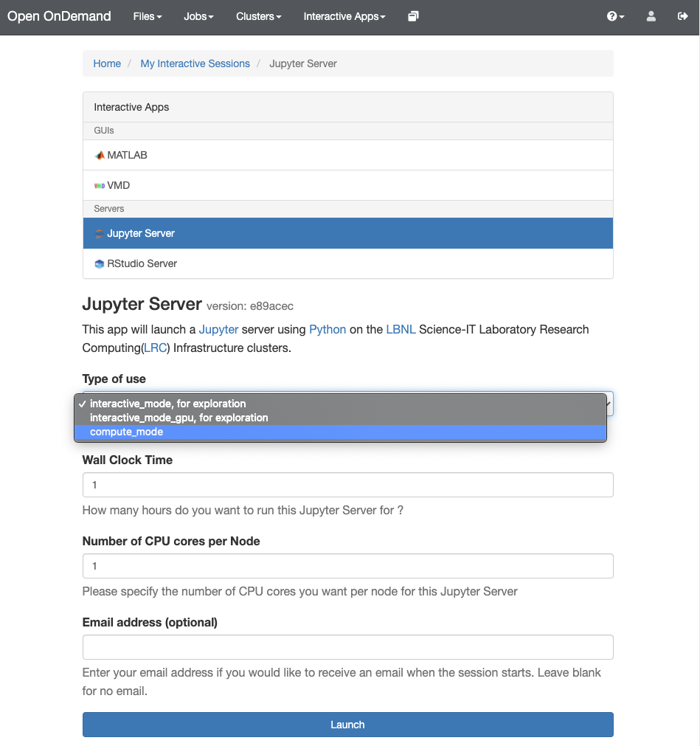Open the Interactive Apps menu
The image size is (700, 746).
[343, 15]
